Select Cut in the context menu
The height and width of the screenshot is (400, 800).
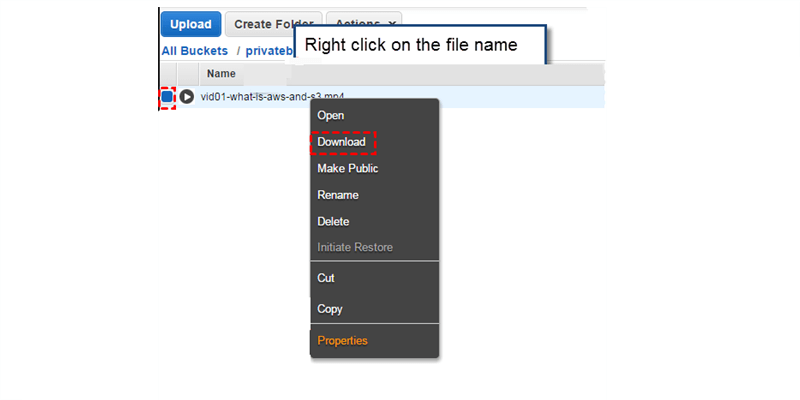coord(326,278)
